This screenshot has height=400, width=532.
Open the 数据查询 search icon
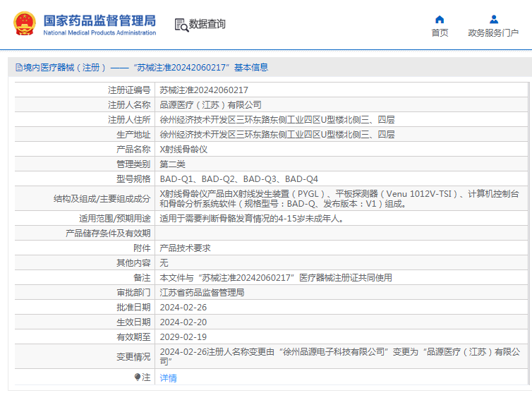(181, 25)
